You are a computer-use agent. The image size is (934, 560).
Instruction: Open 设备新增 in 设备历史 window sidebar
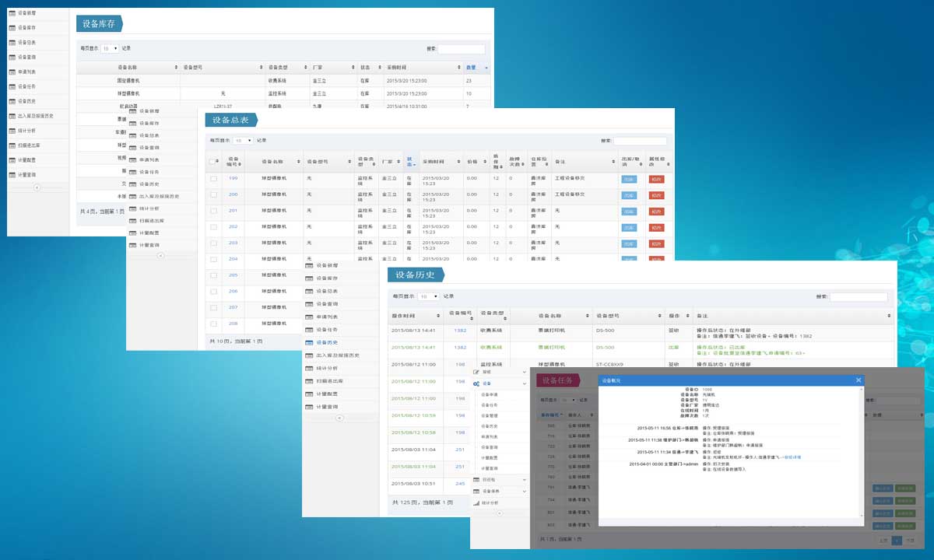[x=340, y=265]
